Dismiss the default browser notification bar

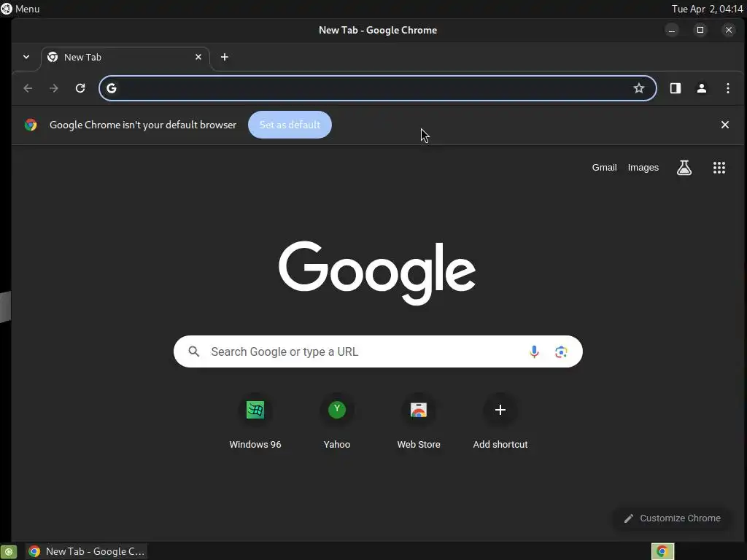pyautogui.click(x=725, y=125)
